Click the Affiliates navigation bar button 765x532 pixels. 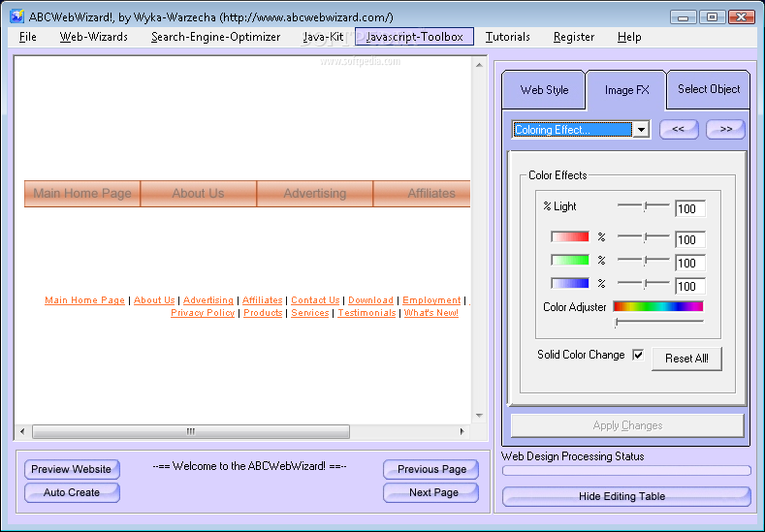423,194
